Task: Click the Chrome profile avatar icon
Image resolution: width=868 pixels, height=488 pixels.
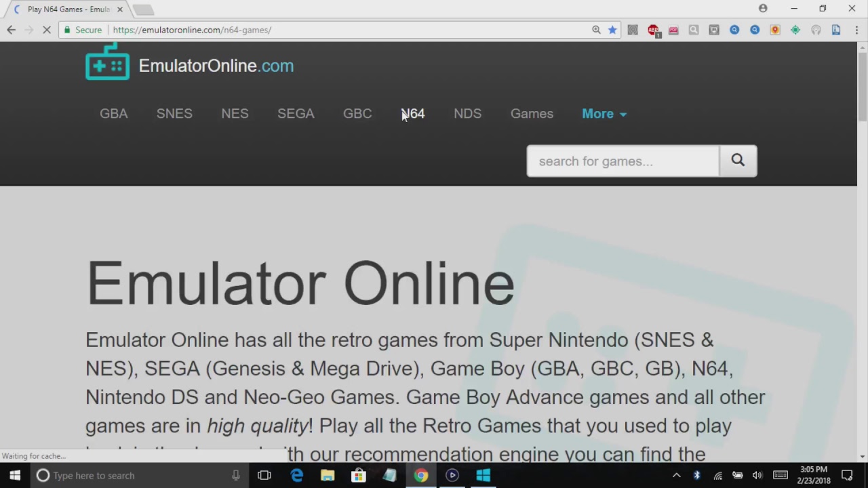Action: pos(763,9)
